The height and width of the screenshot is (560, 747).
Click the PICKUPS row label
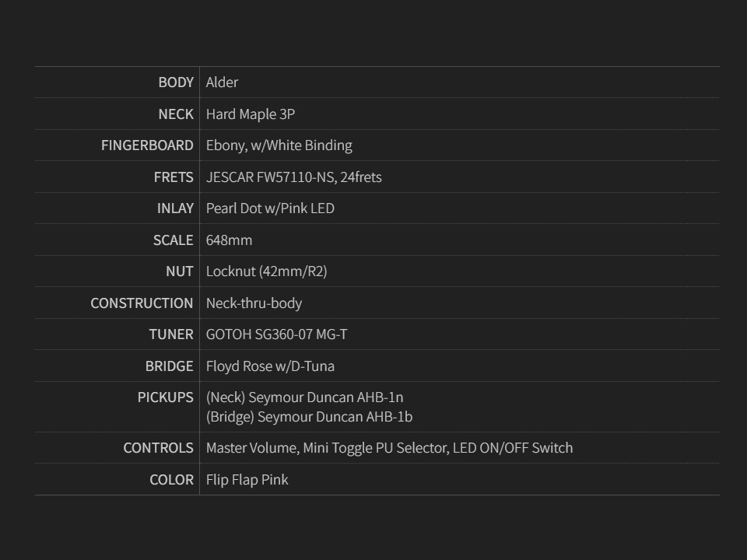coord(166,397)
